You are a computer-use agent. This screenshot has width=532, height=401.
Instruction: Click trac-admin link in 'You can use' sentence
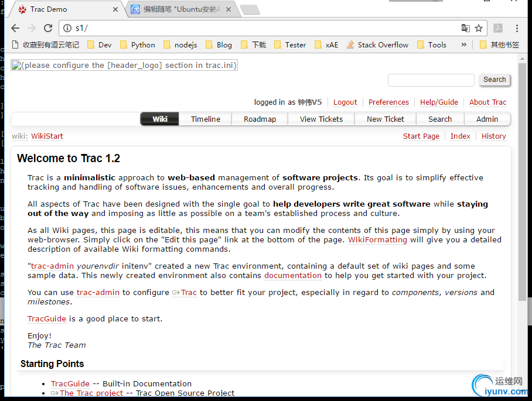pos(98,292)
